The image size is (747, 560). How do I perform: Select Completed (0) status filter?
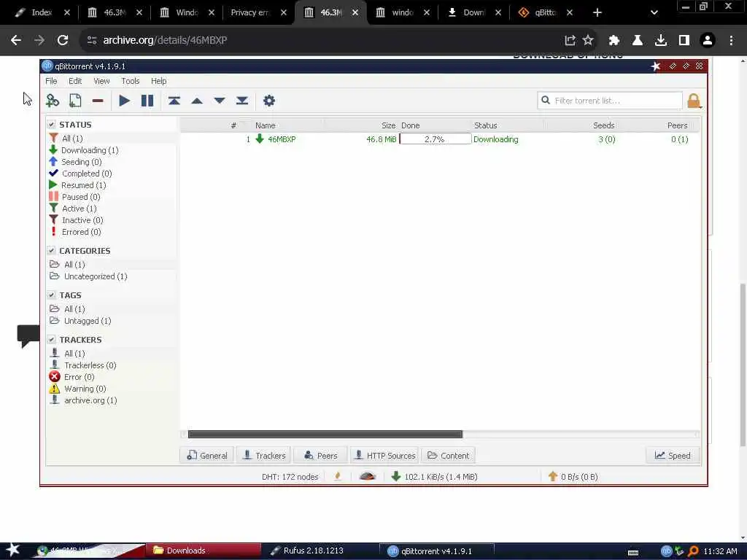87,174
